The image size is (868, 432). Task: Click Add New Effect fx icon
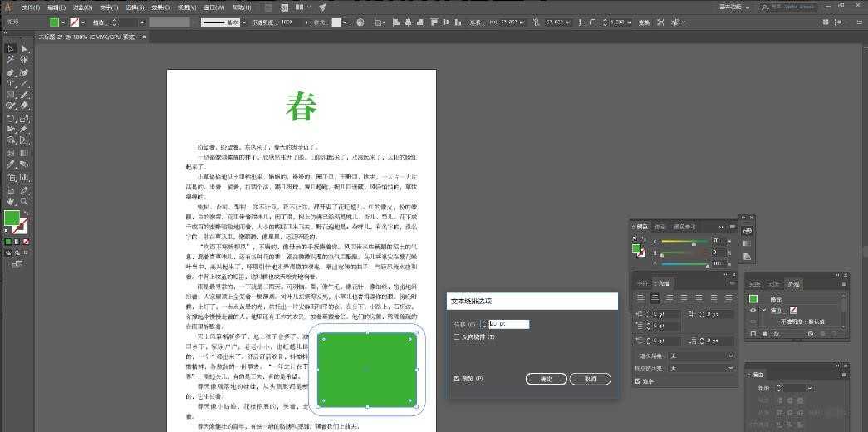coord(778,334)
